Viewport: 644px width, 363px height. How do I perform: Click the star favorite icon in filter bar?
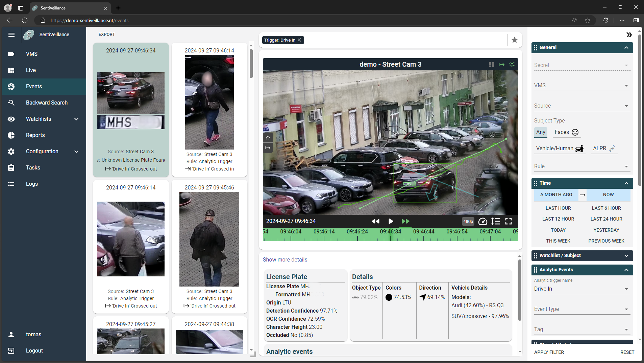click(x=515, y=40)
